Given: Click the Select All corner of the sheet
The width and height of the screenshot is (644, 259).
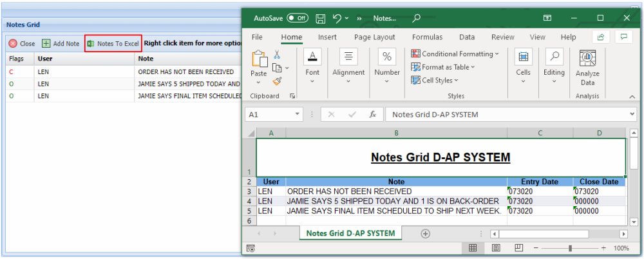Looking at the screenshot, I should click(251, 133).
